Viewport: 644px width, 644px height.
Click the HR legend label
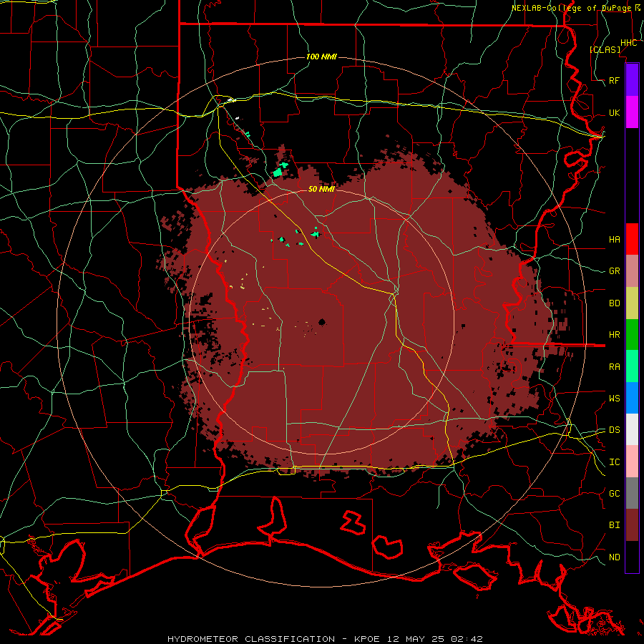tap(614, 335)
